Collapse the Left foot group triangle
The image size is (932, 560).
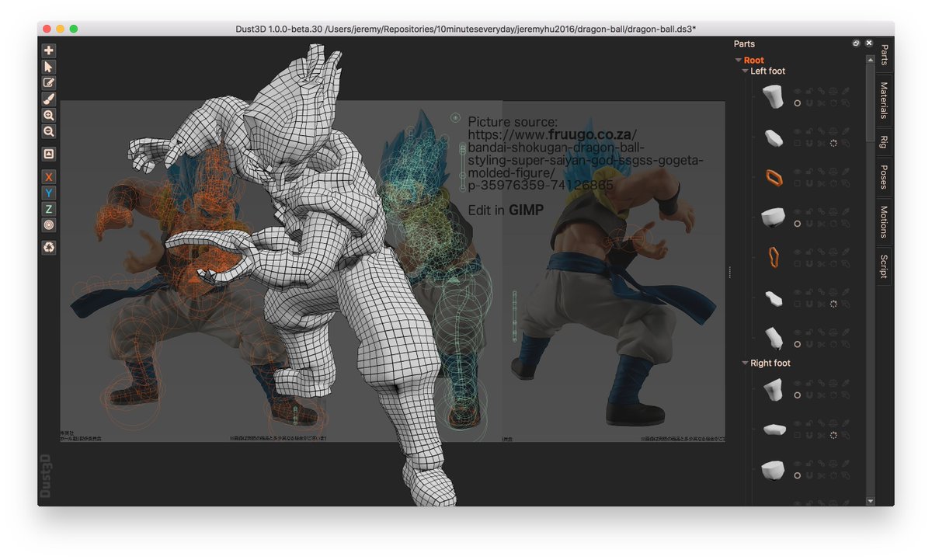pyautogui.click(x=745, y=71)
